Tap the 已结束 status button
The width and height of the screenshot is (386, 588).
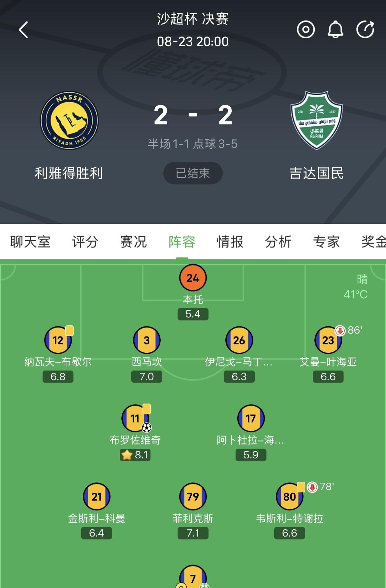193,173
